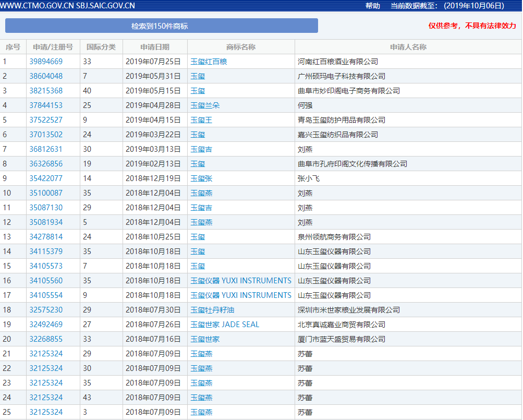This screenshot has width=523, height=420.
Task: Open registration number 34278814
Action: coord(46,237)
